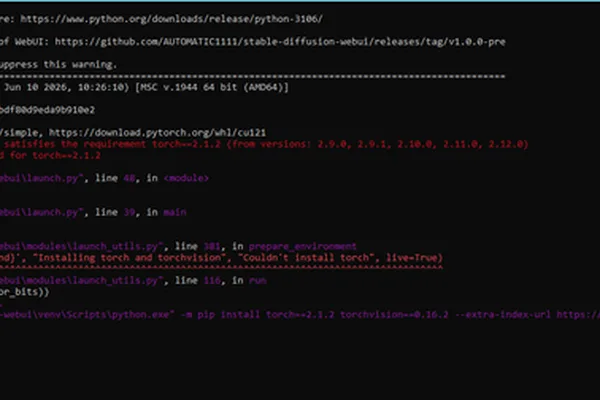This screenshot has height=400, width=600.
Task: Click the hash text ending 'bdf80d9eda9b910e2'
Action: pos(47,110)
